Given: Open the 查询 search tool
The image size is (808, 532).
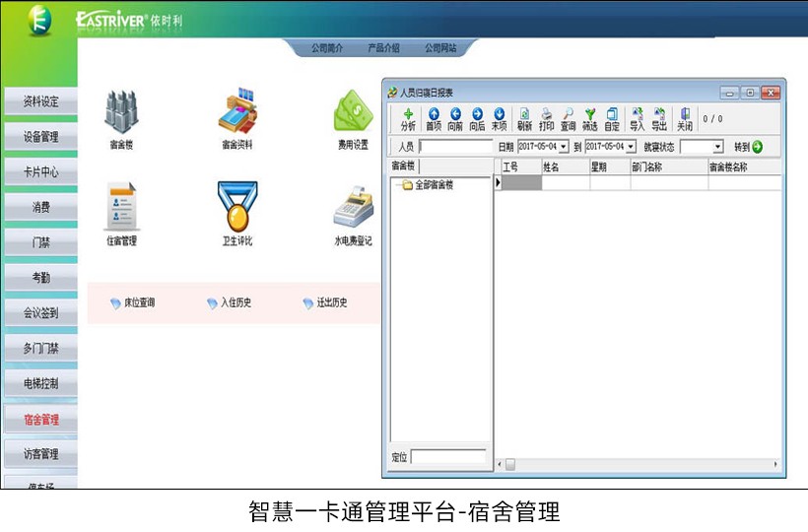Looking at the screenshot, I should tap(568, 119).
